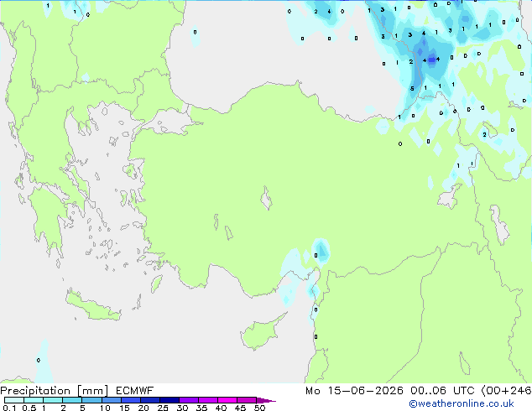This screenshot has width=532, height=411.
Task: Select the 35–40 mm legend swatch
Action: 207,400
